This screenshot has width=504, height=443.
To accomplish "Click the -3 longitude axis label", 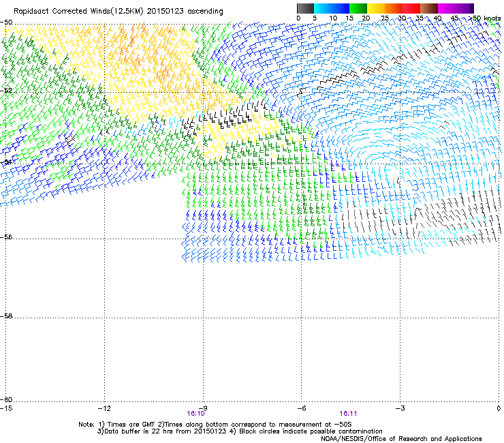I will [400, 408].
